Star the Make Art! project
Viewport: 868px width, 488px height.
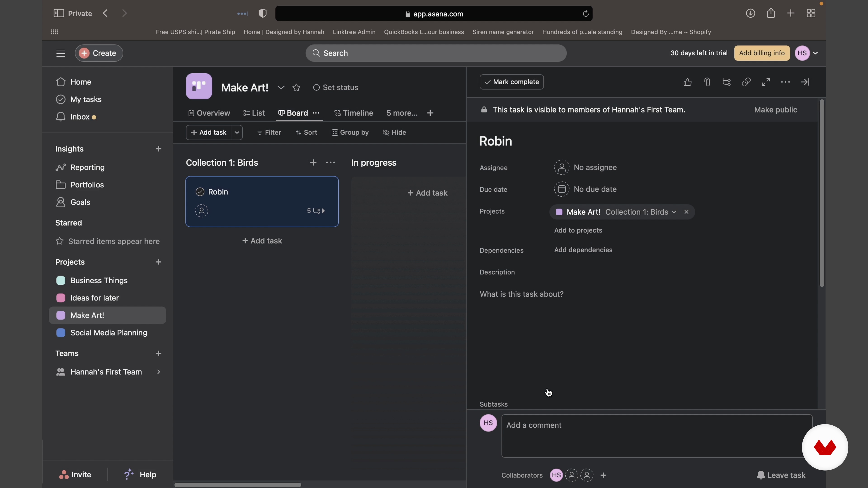click(x=297, y=88)
